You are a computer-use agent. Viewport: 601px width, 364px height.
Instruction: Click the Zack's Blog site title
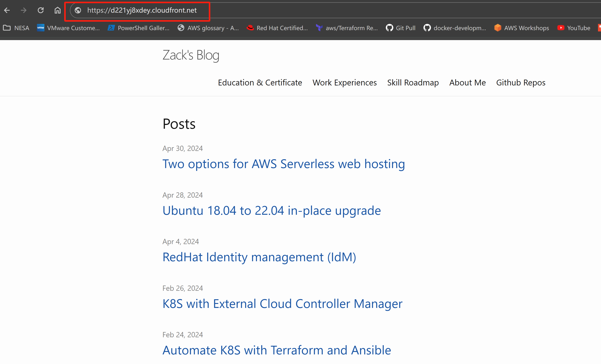pos(191,55)
